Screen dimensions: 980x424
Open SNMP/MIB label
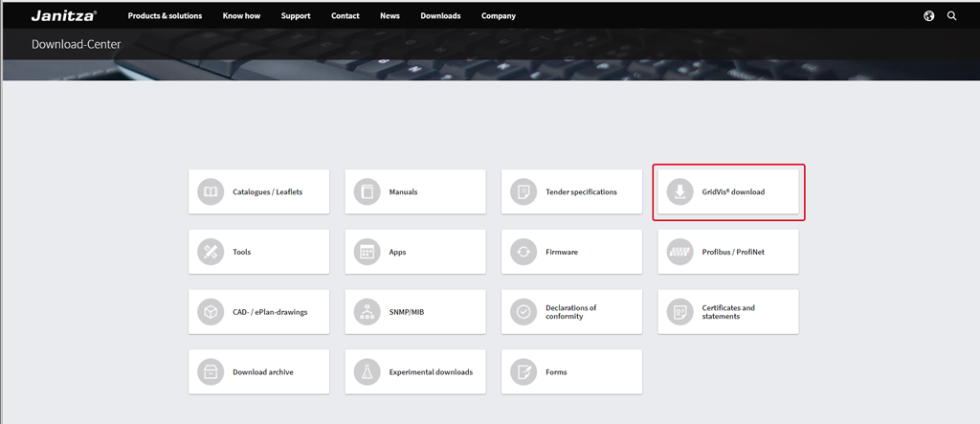406,312
